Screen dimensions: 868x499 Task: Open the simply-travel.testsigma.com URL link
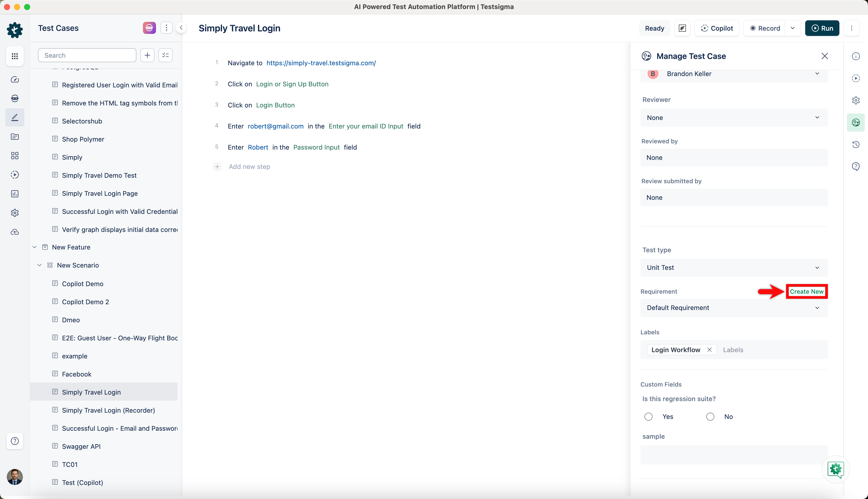pos(321,63)
